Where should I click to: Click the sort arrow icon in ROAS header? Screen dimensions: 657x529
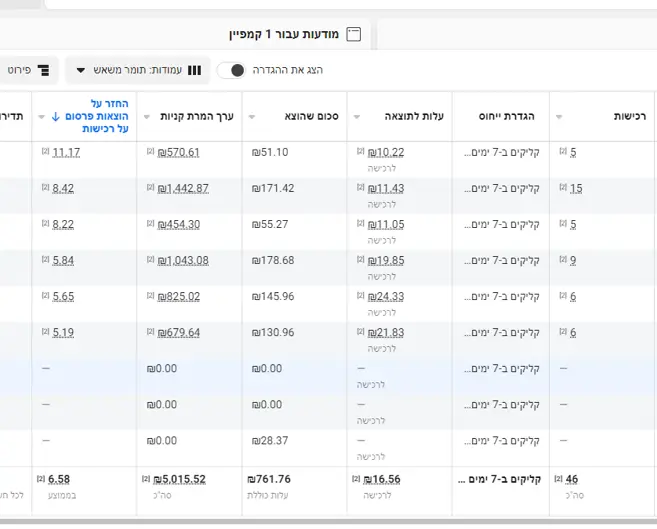(x=56, y=116)
